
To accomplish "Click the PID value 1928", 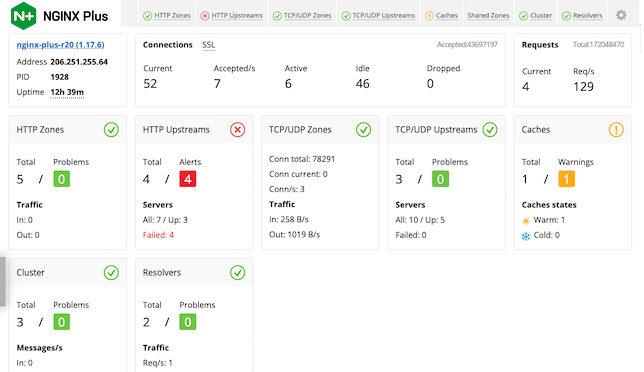I will click(60, 77).
